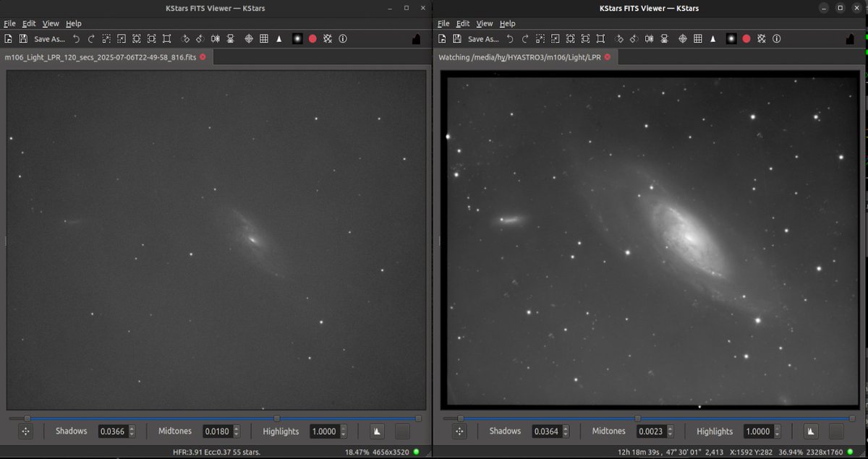
Task: Select the pan tool next to the sliders
Action: pos(25,432)
